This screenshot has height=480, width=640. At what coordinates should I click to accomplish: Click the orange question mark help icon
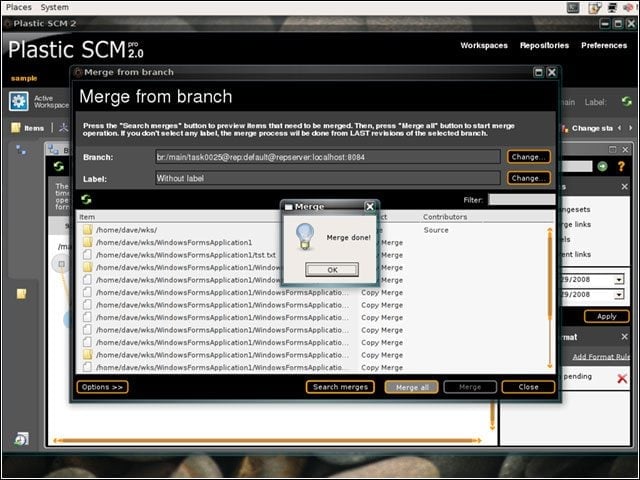[621, 166]
